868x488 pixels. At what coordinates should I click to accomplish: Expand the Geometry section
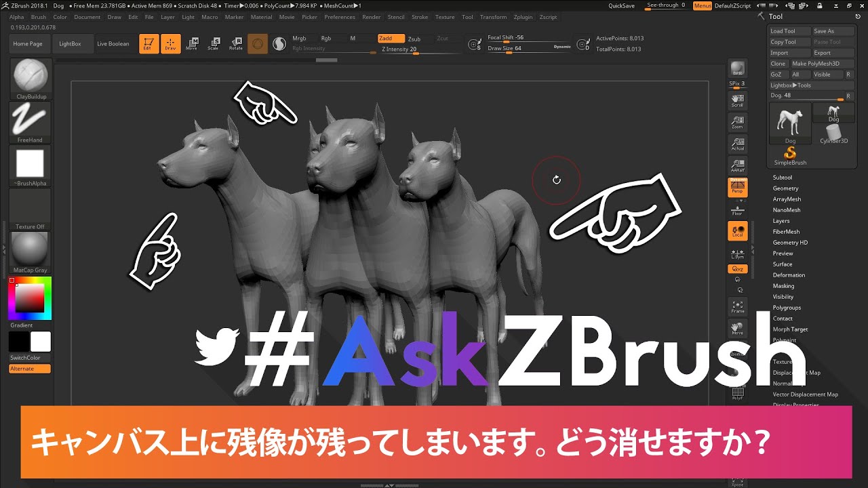coord(786,188)
